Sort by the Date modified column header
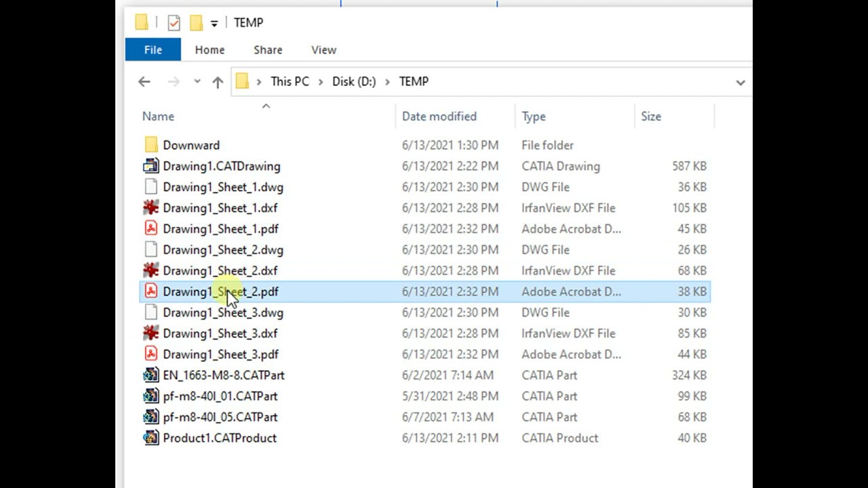This screenshot has width=868, height=488. pyautogui.click(x=439, y=117)
